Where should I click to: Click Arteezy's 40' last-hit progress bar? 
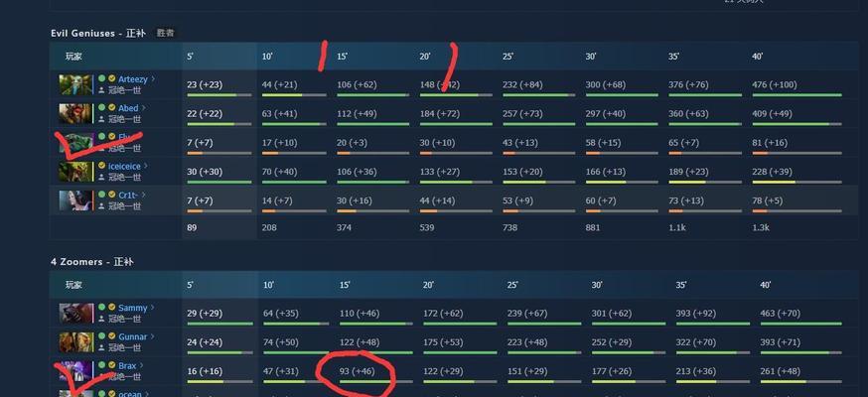796,95
